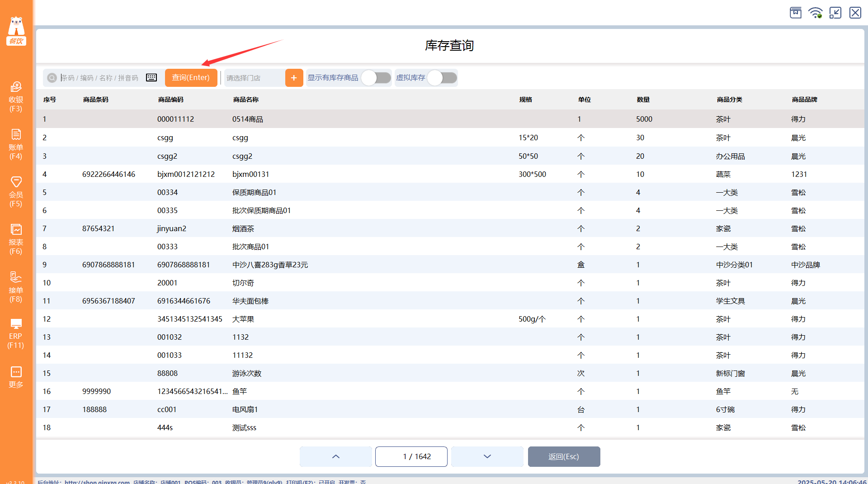Click the 数量 column header

643,100
